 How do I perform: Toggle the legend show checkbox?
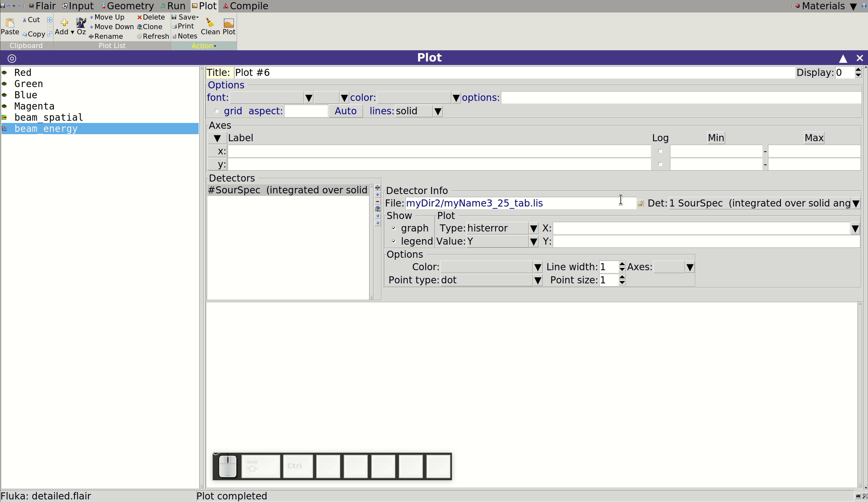click(394, 241)
